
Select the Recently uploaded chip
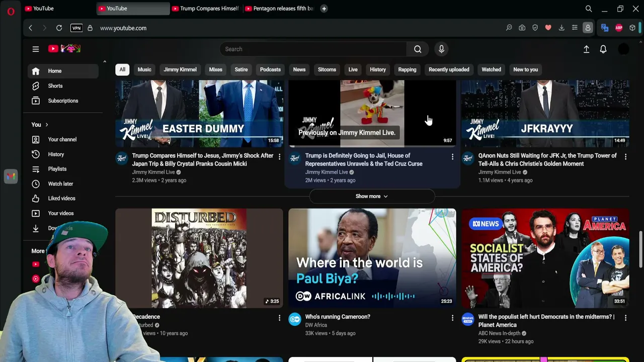(x=449, y=69)
